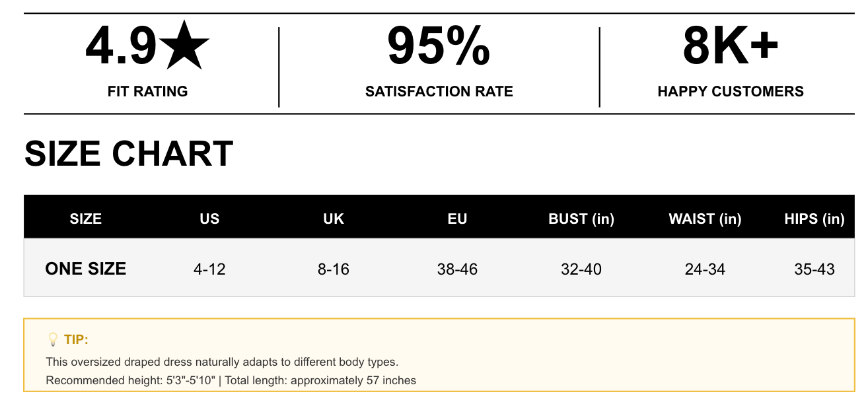
Task: Click the BUST (in) column header
Action: (581, 219)
